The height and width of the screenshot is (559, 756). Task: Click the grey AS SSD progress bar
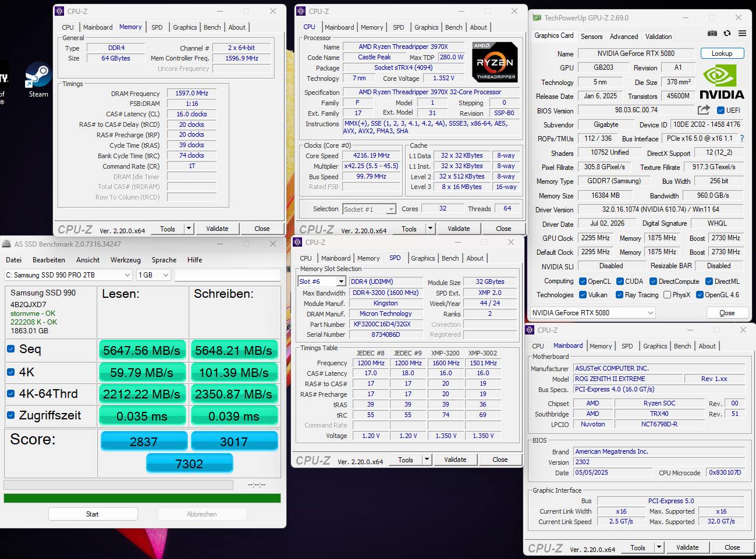(x=119, y=485)
